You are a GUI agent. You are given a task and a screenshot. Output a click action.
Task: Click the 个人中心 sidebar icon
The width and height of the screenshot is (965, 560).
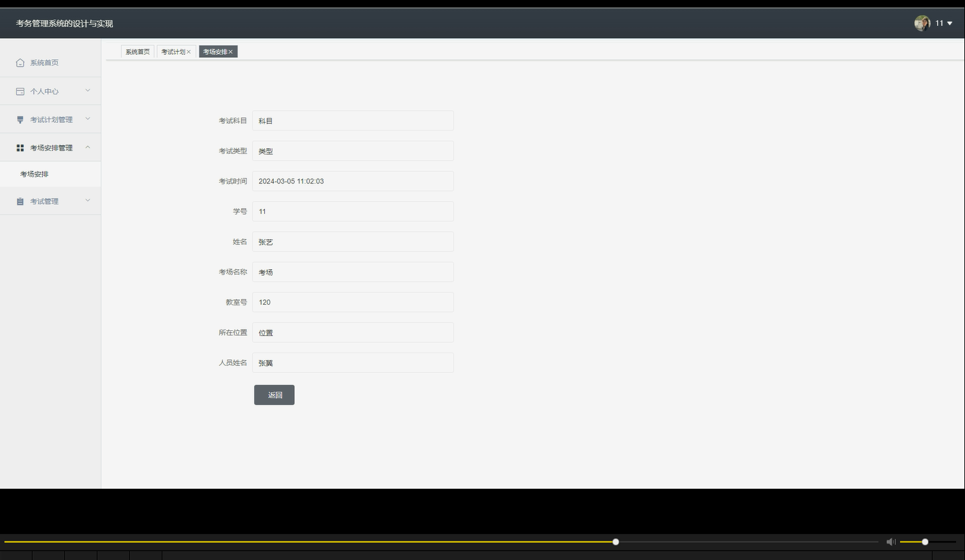point(20,92)
